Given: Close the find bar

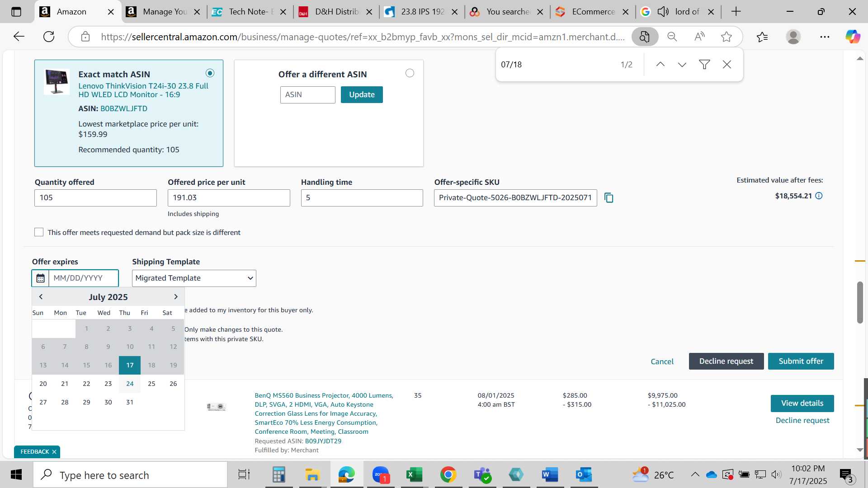Looking at the screenshot, I should pyautogui.click(x=727, y=65).
